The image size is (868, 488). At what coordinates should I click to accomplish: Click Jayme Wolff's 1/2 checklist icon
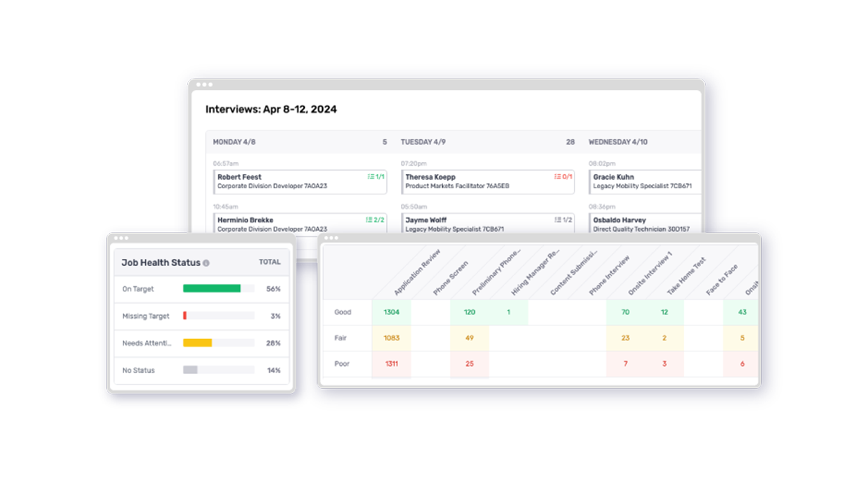563,220
